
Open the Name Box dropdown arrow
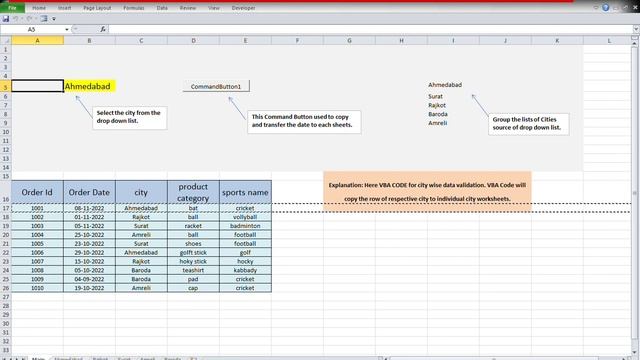click(67, 29)
